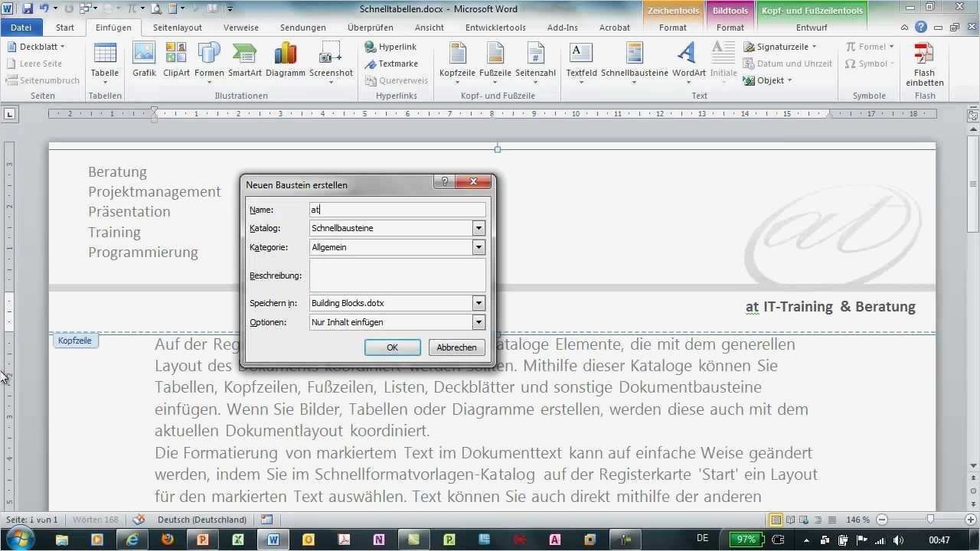This screenshot has height=551, width=980.
Task: Open Internet Explorer from the taskbar
Action: tap(132, 539)
